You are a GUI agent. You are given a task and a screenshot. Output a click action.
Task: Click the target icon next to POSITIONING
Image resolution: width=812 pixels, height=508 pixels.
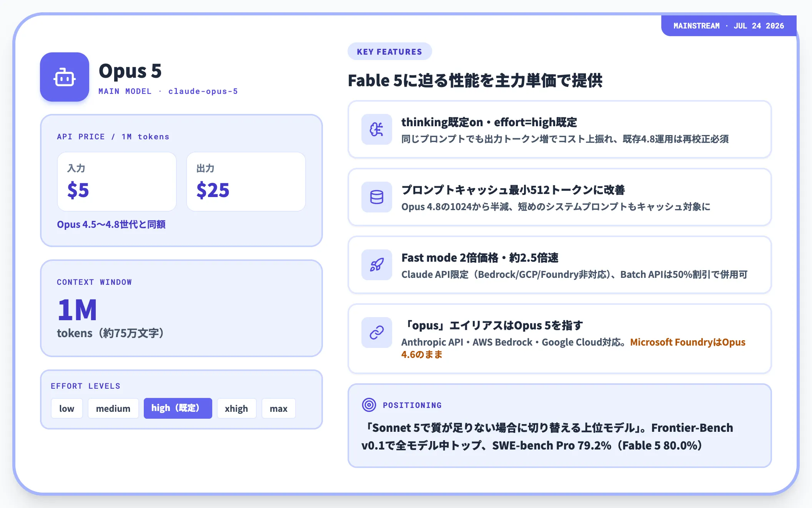[369, 405]
